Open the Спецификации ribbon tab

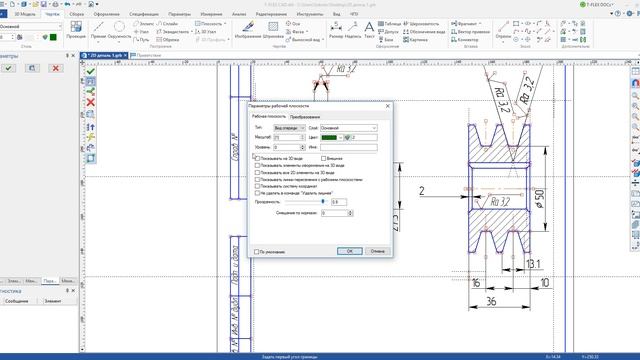(144, 14)
